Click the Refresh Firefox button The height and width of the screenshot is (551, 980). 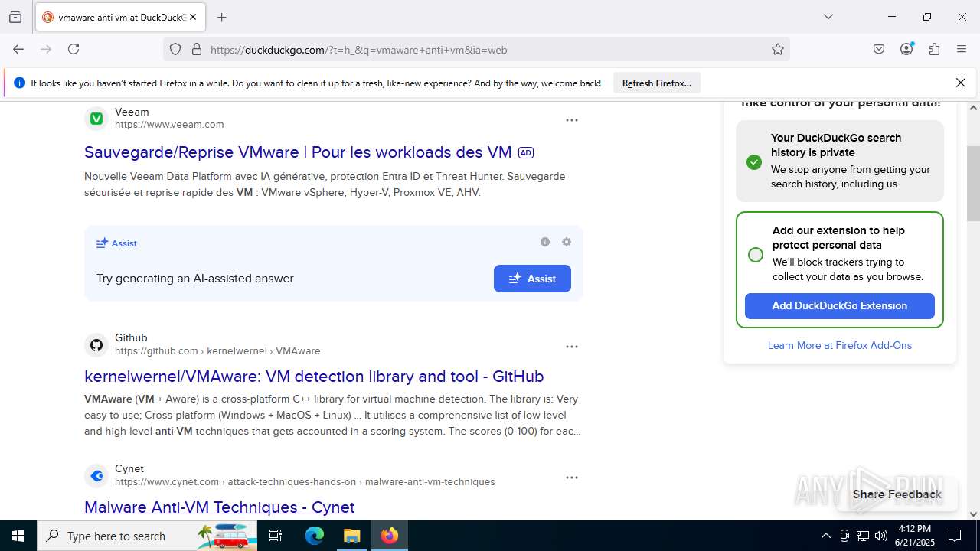click(x=657, y=83)
